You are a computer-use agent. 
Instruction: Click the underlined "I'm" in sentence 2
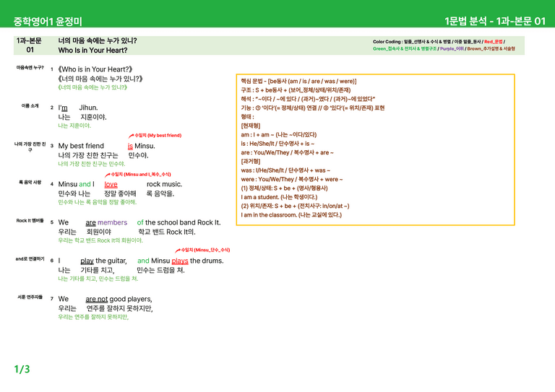pyautogui.click(x=63, y=108)
